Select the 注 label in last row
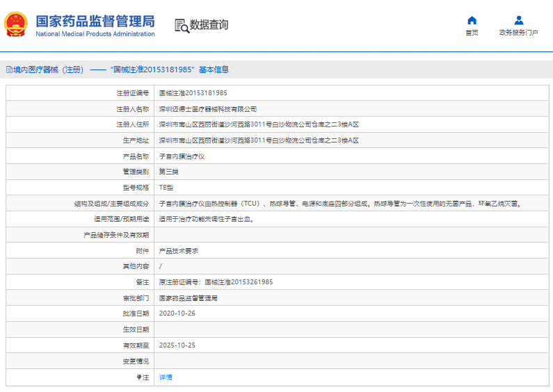 point(145,377)
